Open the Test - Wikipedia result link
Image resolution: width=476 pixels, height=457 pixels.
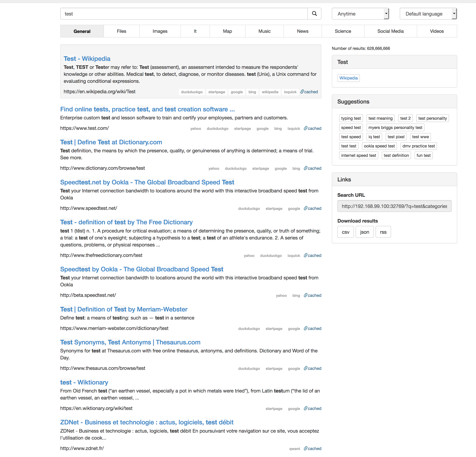[x=87, y=59]
